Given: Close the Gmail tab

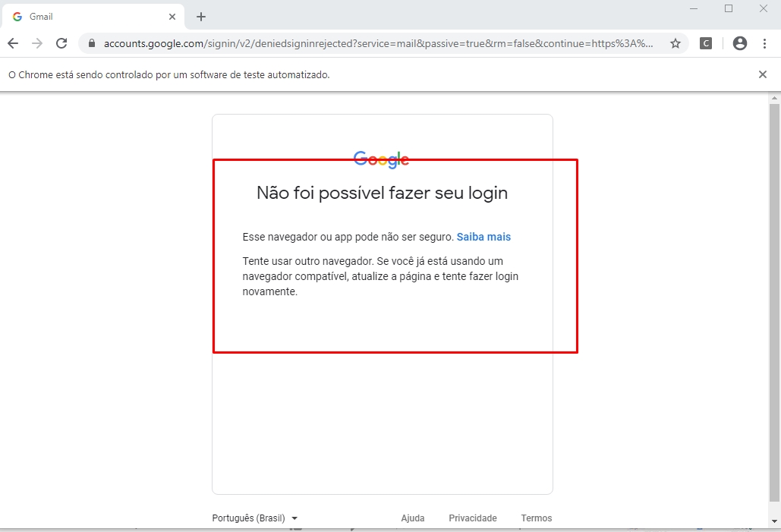Looking at the screenshot, I should pyautogui.click(x=172, y=17).
